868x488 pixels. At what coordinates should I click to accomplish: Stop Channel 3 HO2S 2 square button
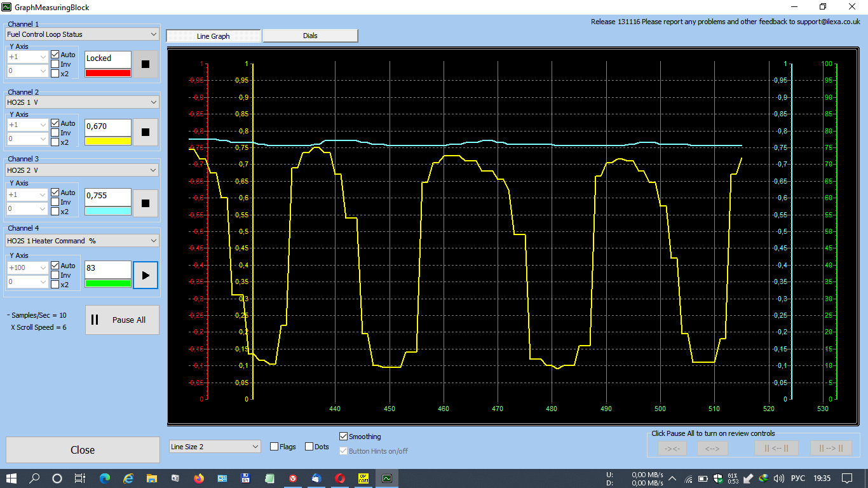(x=146, y=203)
